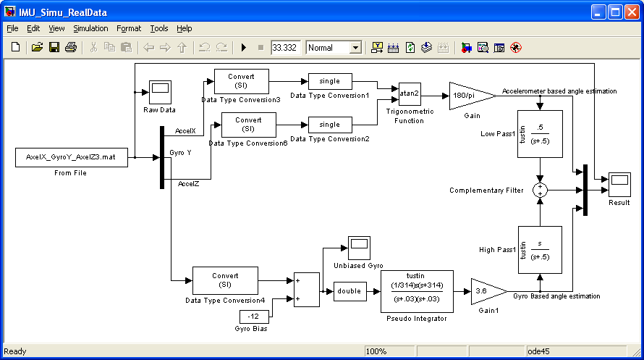
Task: Click the 100% zoom status text
Action: click(376, 351)
